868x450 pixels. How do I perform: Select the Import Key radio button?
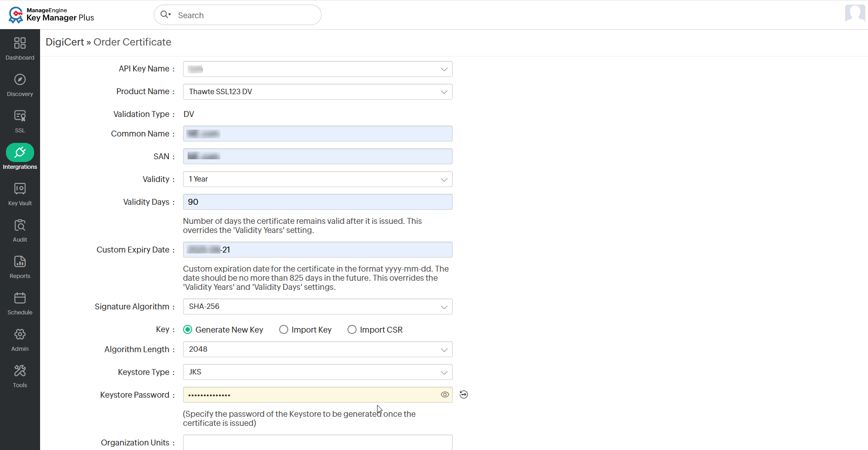click(x=284, y=329)
